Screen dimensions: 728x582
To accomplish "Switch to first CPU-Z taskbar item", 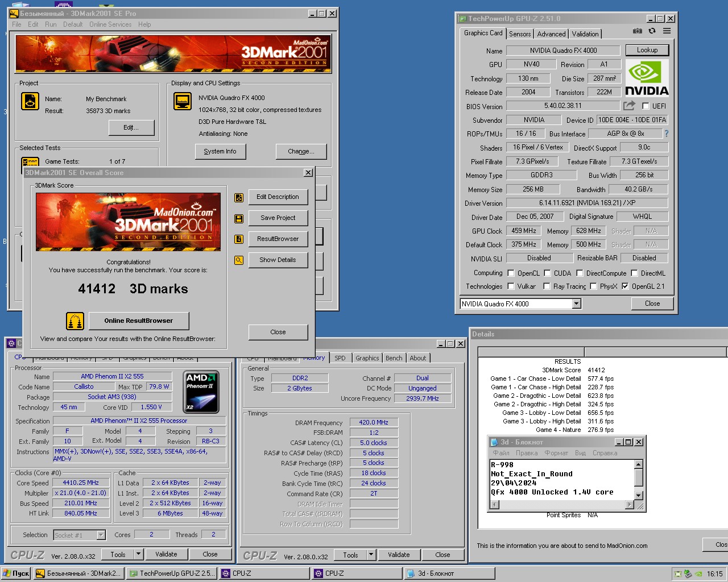I will coord(264,573).
